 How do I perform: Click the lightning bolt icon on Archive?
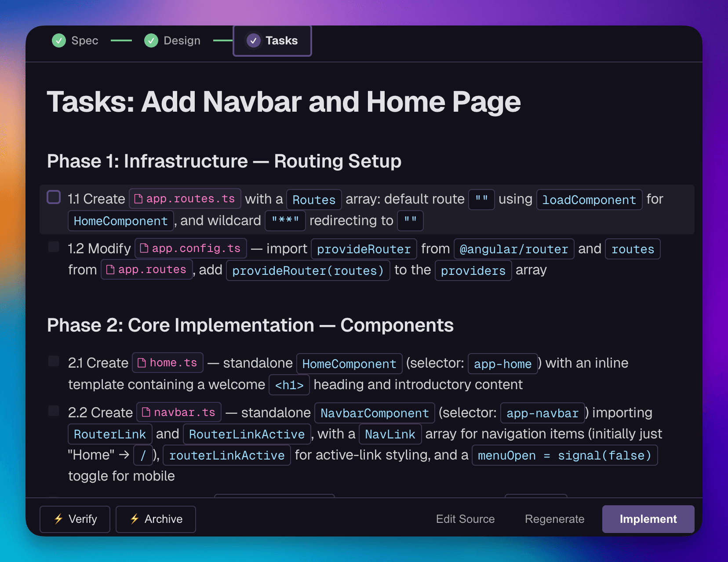[134, 519]
